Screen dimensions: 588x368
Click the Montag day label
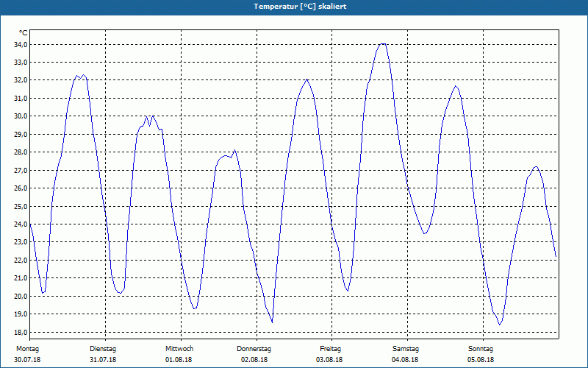[x=27, y=349]
